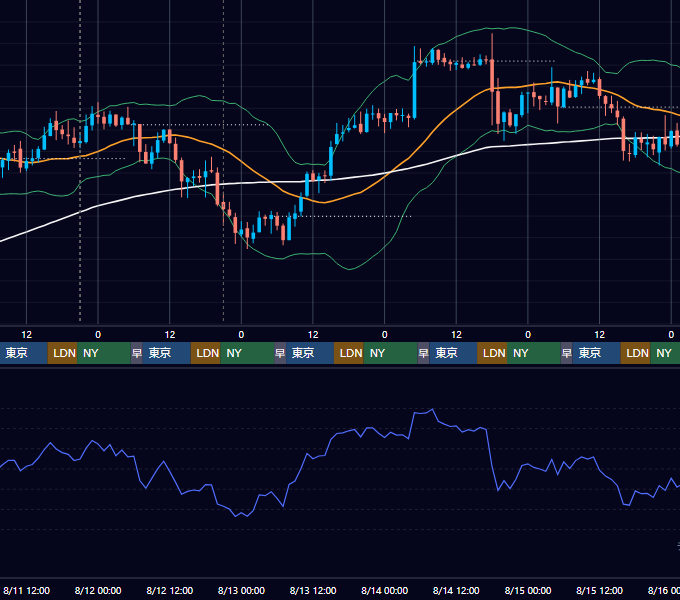
Task: Select the NY session block nearest 8/15 00:00
Action: (533, 353)
